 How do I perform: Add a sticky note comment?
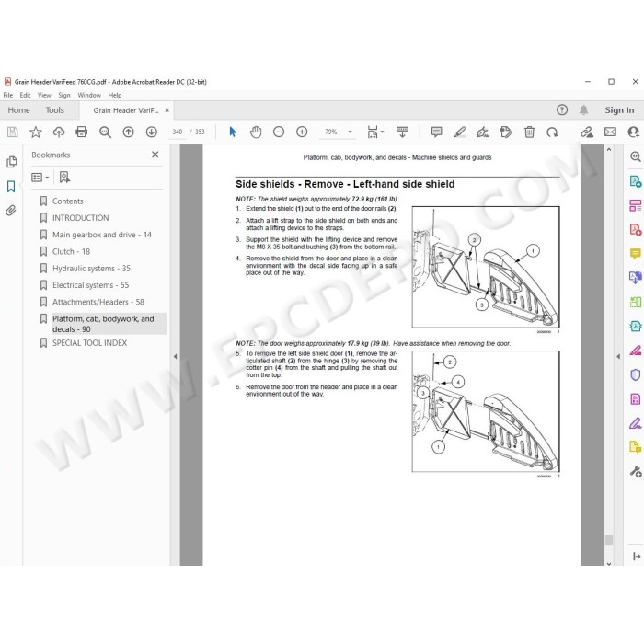(x=436, y=132)
